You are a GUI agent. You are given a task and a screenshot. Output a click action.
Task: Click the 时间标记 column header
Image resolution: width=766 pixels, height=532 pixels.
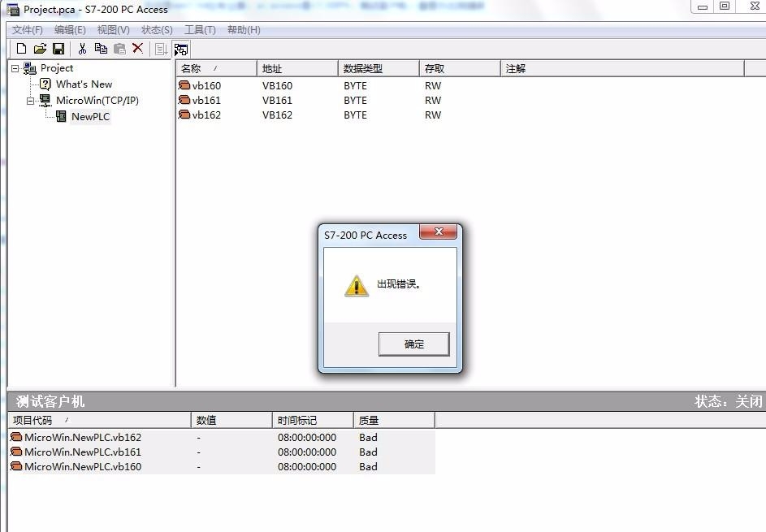point(313,420)
